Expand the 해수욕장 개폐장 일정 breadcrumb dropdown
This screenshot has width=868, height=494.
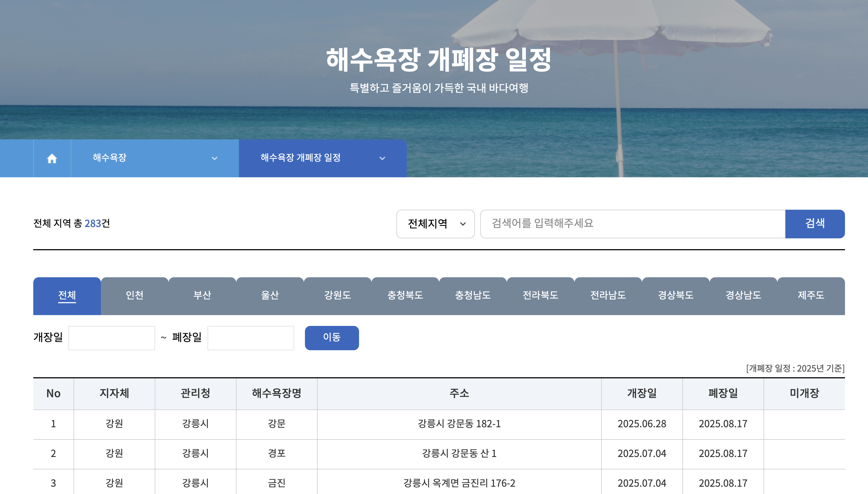323,158
